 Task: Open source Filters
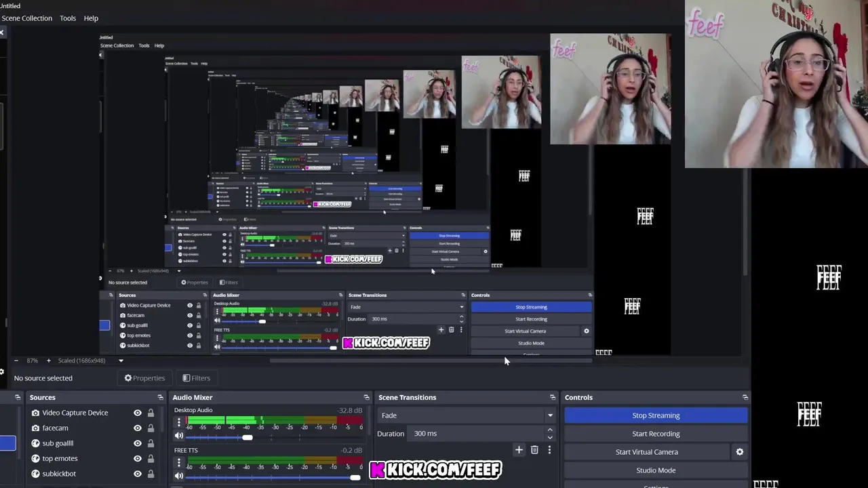point(197,378)
